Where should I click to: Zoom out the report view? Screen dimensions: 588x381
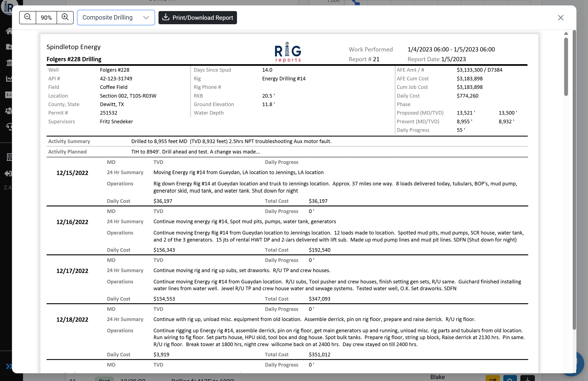coord(28,17)
